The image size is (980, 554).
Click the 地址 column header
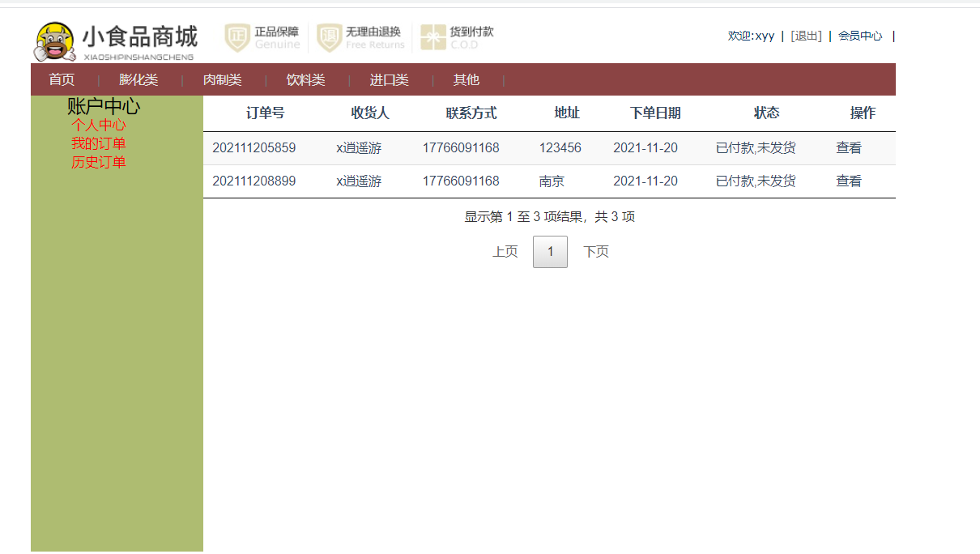click(x=567, y=113)
